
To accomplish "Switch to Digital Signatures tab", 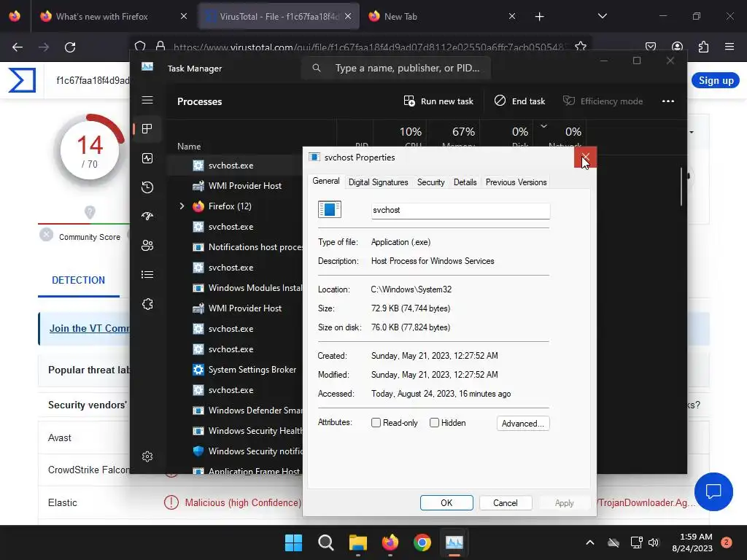I will [x=379, y=182].
